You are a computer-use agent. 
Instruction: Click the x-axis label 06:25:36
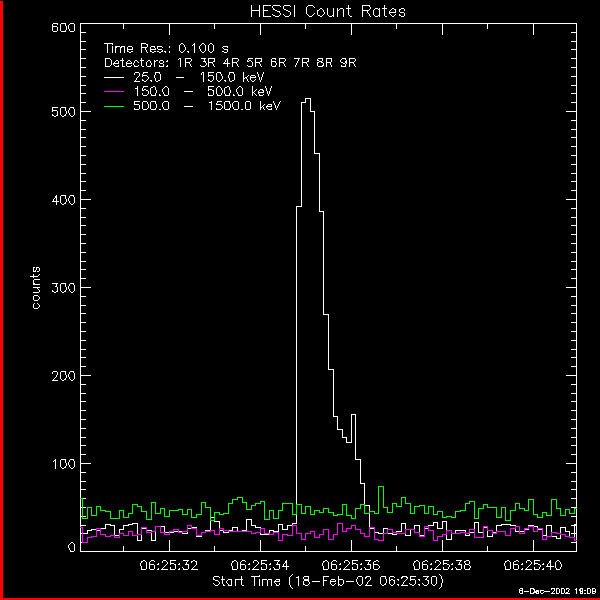point(351,565)
